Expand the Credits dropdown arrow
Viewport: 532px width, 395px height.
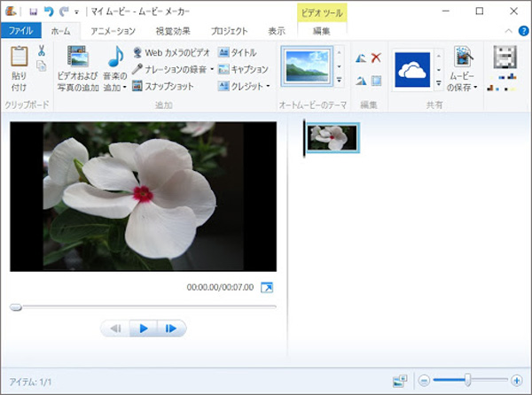coord(268,86)
